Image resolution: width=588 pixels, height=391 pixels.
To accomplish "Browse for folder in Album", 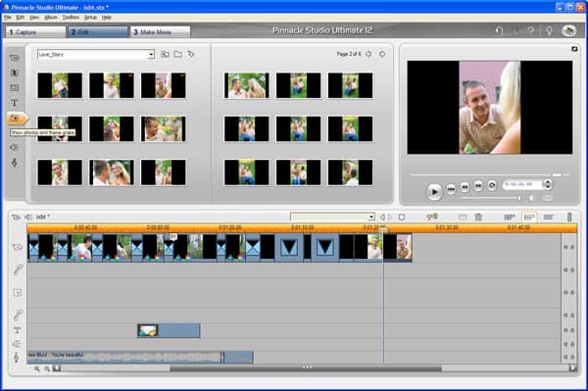I will [x=178, y=54].
